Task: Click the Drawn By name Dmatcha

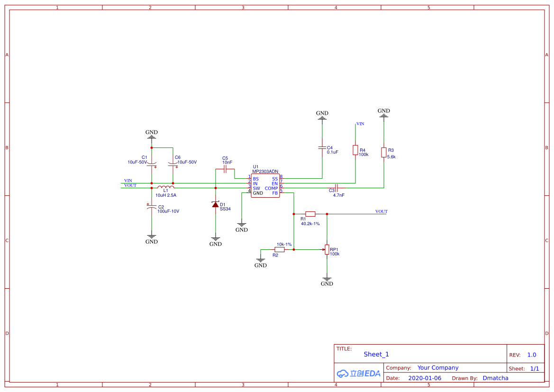Action: pyautogui.click(x=495, y=378)
